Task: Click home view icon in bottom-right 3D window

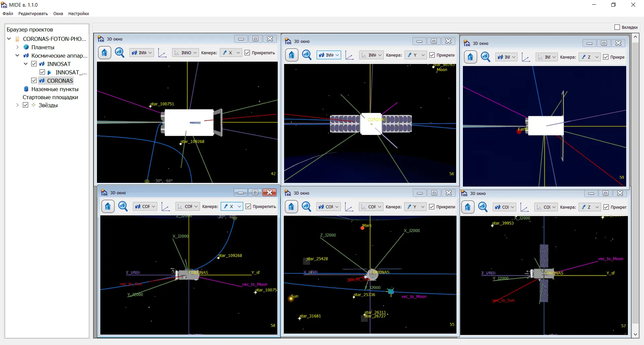Action: point(468,207)
